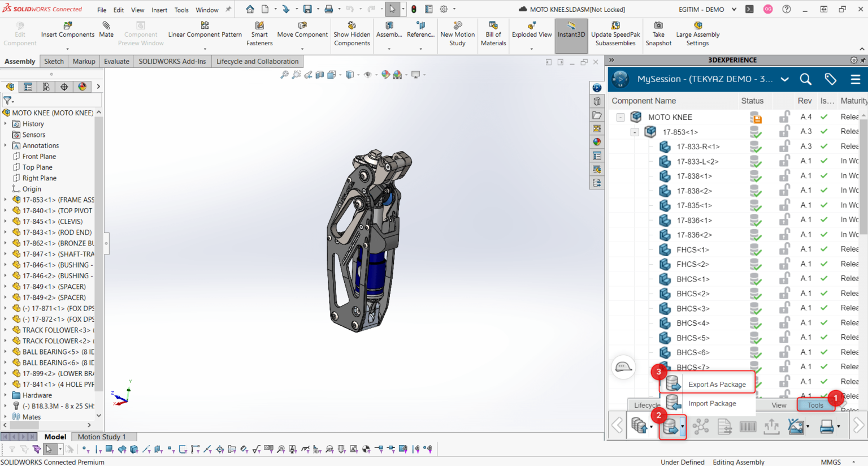Viewport: 868px width, 466px height.
Task: Choose Export As Package
Action: 717,384
